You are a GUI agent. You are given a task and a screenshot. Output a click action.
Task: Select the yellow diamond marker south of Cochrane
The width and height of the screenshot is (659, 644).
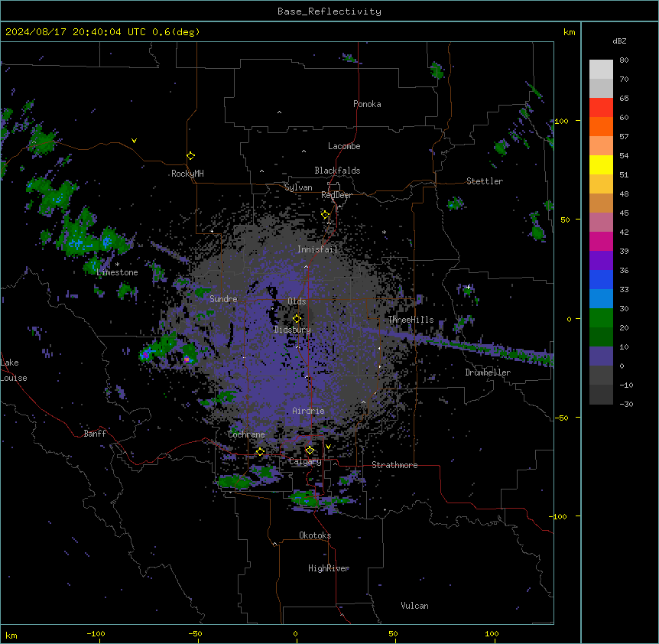coord(260,452)
